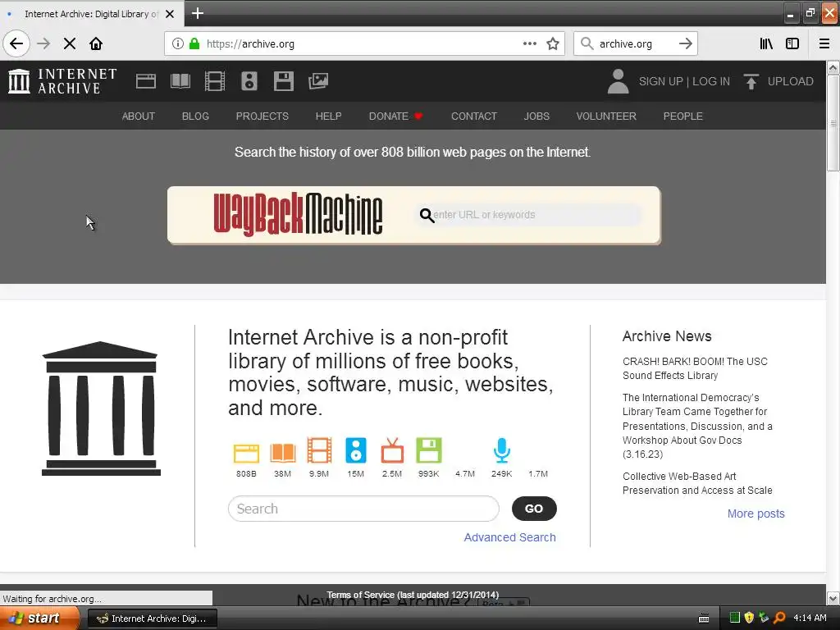The height and width of the screenshot is (630, 840).
Task: Open the page actions three-dot menu
Action: [x=529, y=43]
